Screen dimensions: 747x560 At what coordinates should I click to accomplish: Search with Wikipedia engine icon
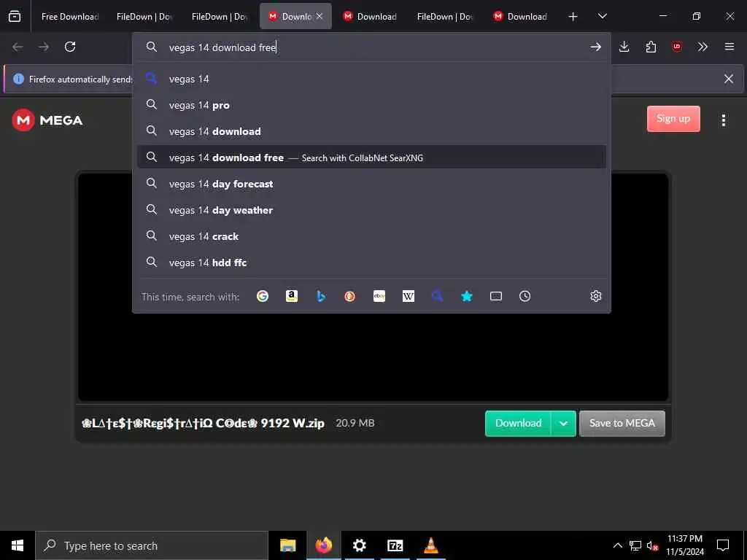(409, 296)
